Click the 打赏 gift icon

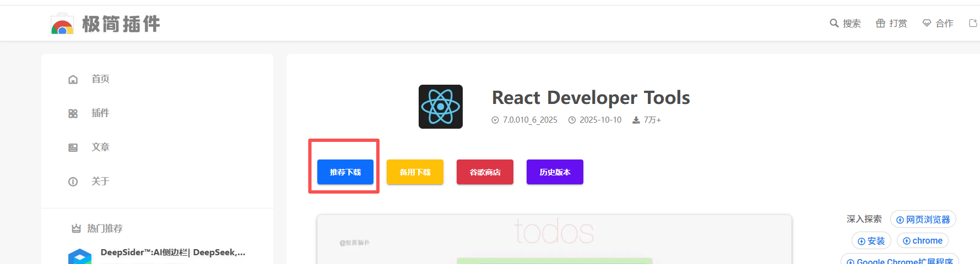880,23
